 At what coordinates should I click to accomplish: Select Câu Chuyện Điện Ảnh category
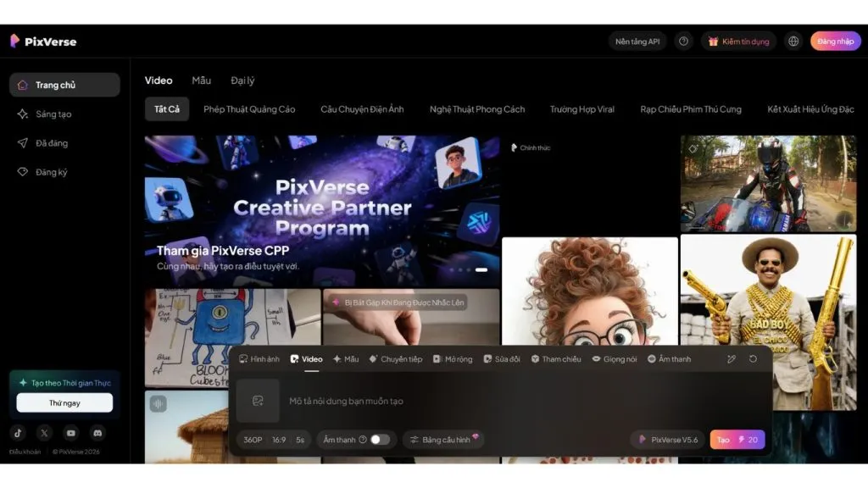pyautogui.click(x=362, y=109)
